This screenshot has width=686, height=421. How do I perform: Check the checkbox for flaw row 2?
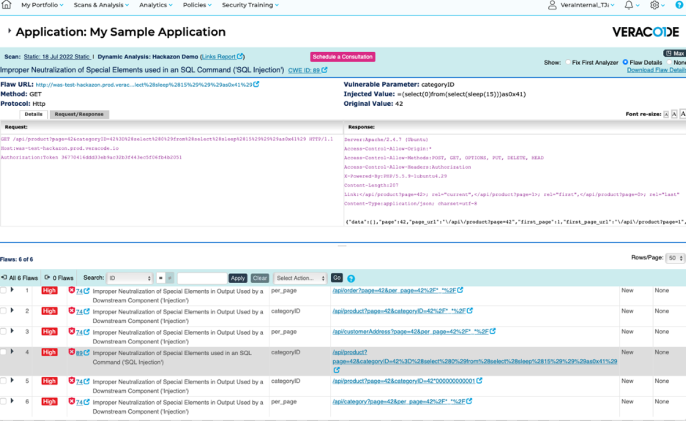pos(3,311)
